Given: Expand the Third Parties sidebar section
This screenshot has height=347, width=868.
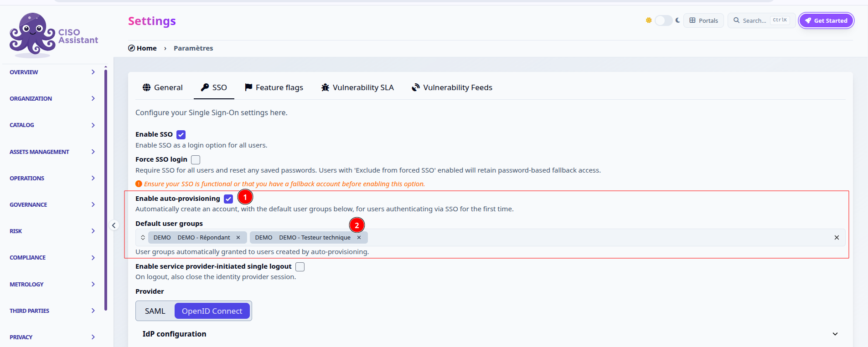Looking at the screenshot, I should (x=52, y=311).
